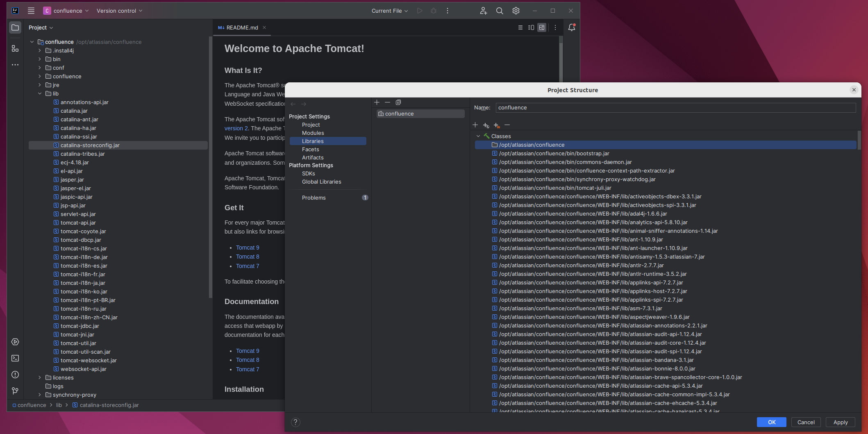Show more tool windows ellipsis
The height and width of the screenshot is (434, 868).
[15, 65]
